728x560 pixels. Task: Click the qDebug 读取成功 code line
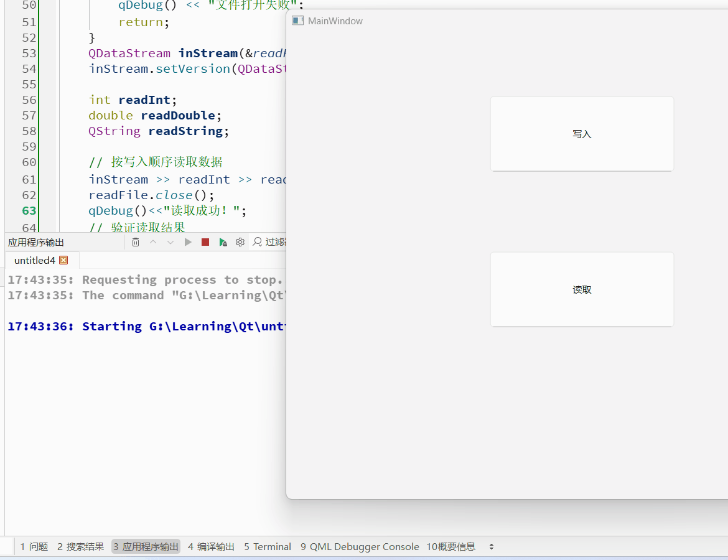pyautogui.click(x=167, y=210)
